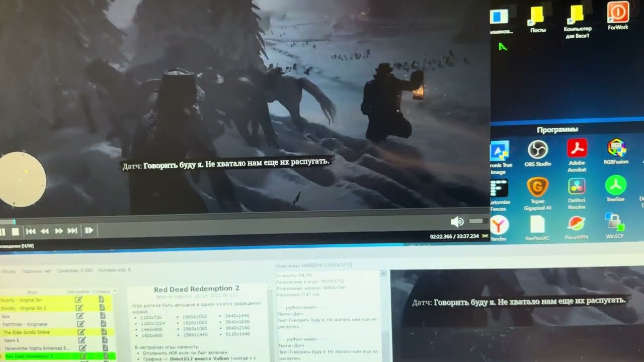Mute the media player speaker icon

(457, 222)
